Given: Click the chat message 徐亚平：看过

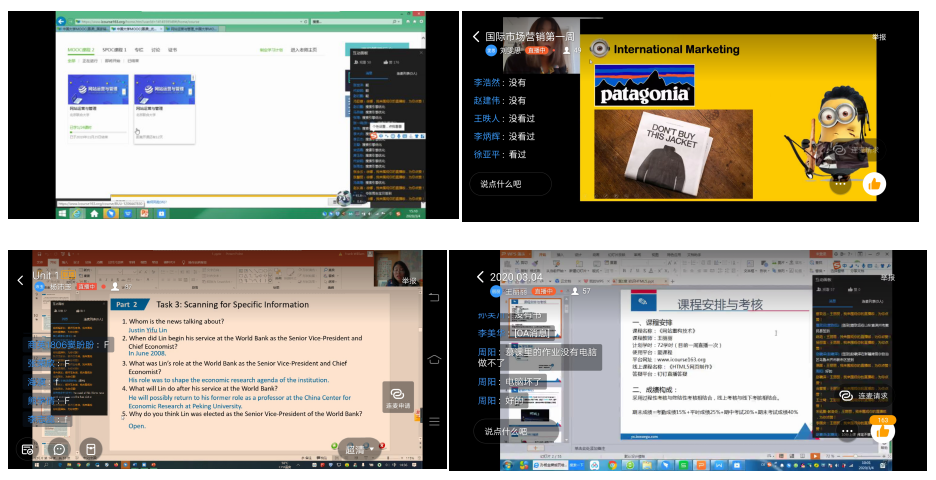Looking at the screenshot, I should [500, 154].
